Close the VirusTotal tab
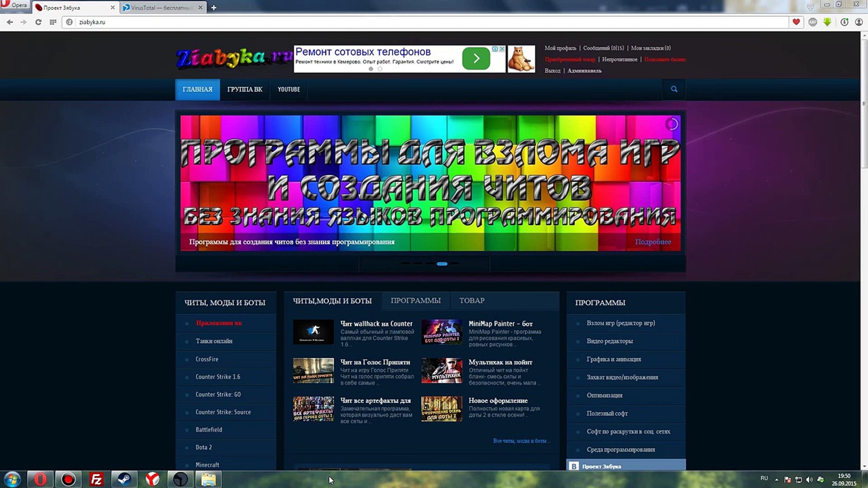The height and width of the screenshot is (488, 868). (x=200, y=8)
